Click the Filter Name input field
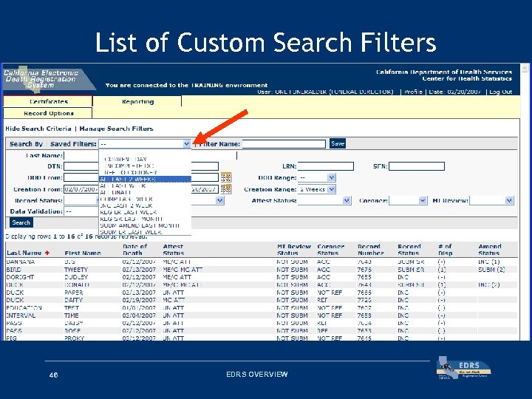Screen dimensions: 532x399 coord(284,144)
